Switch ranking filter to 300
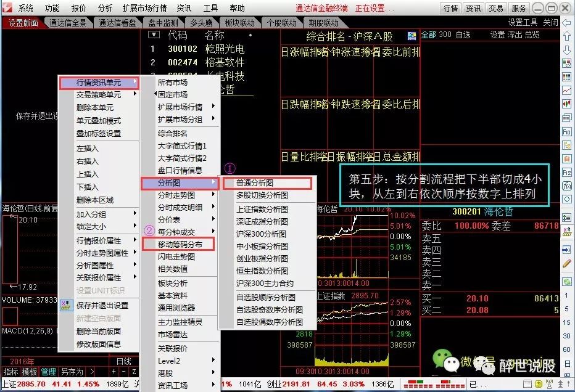 (445, 35)
